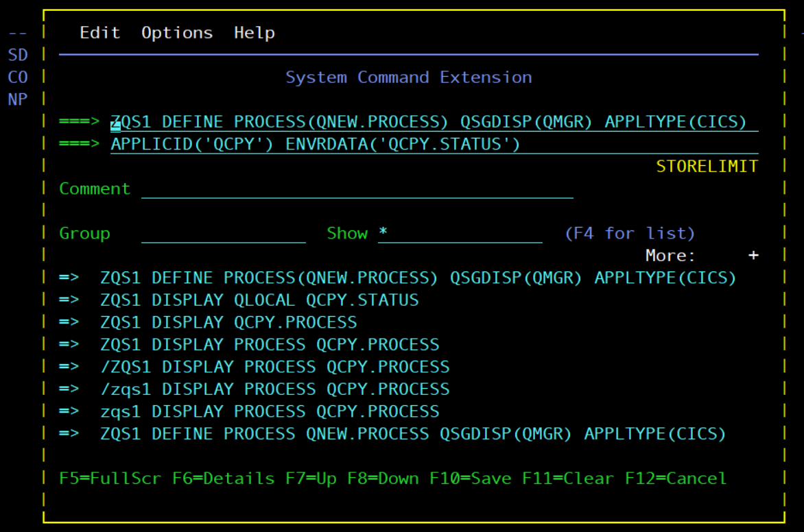The width and height of the screenshot is (804, 532).
Task: Click the first command input line
Action: [434, 122]
